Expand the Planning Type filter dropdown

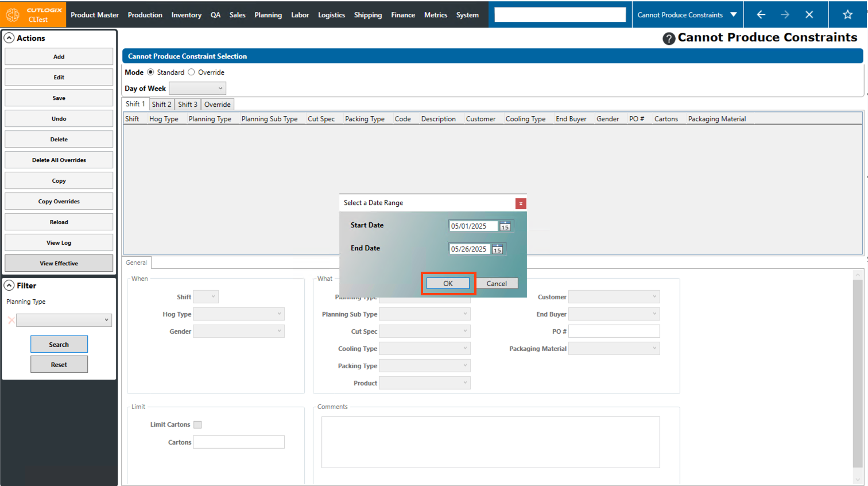point(64,321)
